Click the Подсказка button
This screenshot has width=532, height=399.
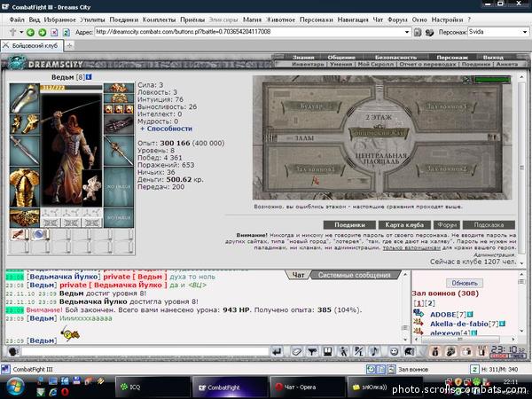pyautogui.click(x=489, y=224)
